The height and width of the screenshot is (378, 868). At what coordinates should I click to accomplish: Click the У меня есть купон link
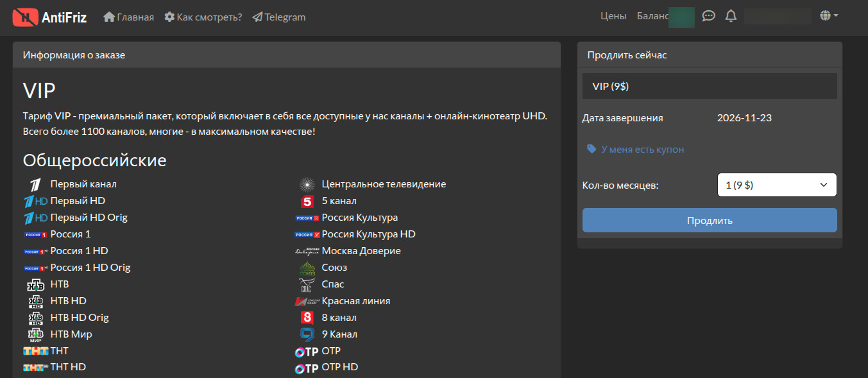coord(636,149)
